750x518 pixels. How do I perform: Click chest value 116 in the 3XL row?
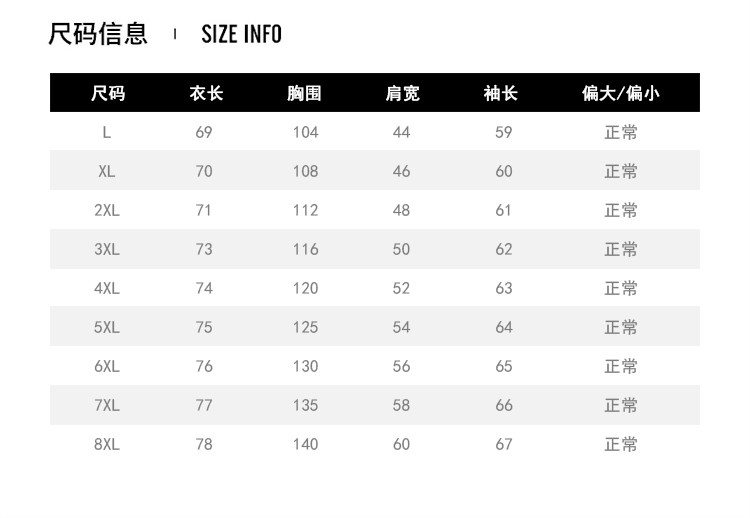click(x=305, y=249)
